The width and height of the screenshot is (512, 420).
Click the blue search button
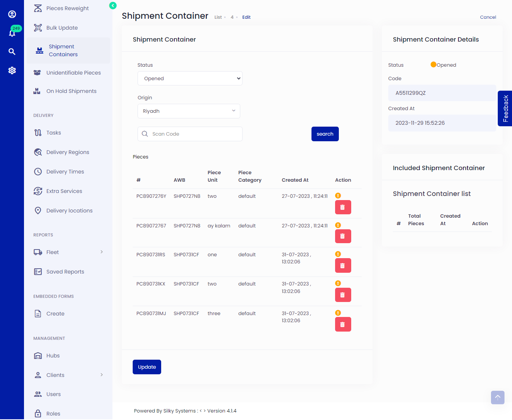[x=325, y=134]
